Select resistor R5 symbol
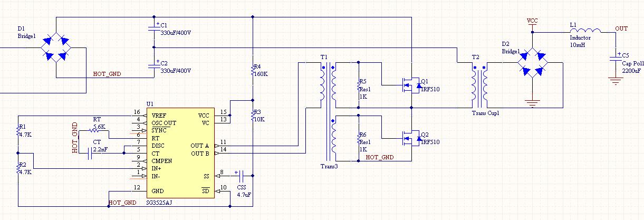 pos(359,85)
